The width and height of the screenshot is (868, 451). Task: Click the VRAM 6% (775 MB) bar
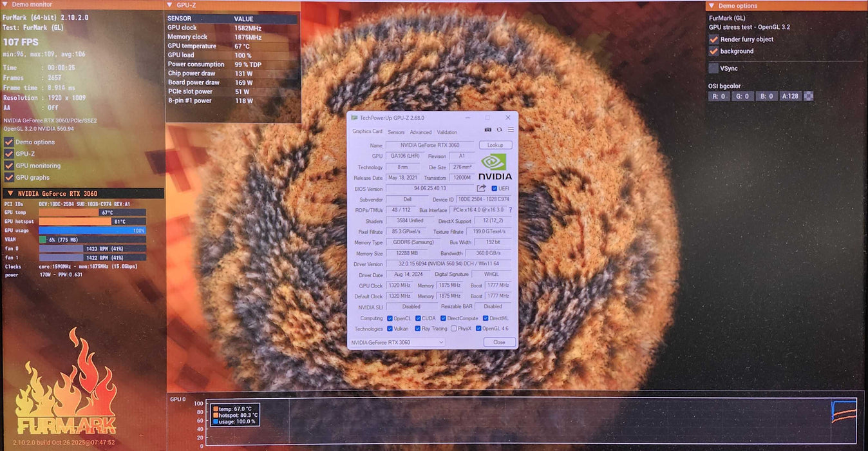pyautogui.click(x=92, y=239)
